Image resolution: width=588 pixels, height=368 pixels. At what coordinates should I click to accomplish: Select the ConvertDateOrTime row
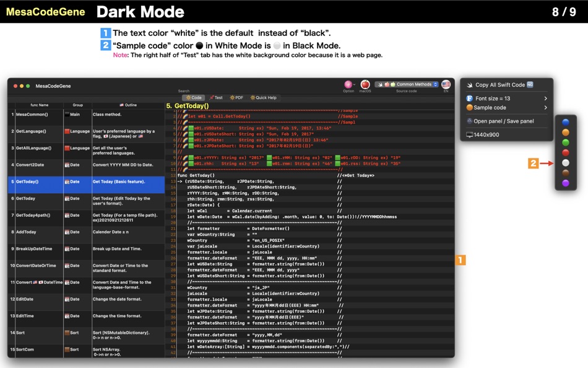pyautogui.click(x=86, y=268)
